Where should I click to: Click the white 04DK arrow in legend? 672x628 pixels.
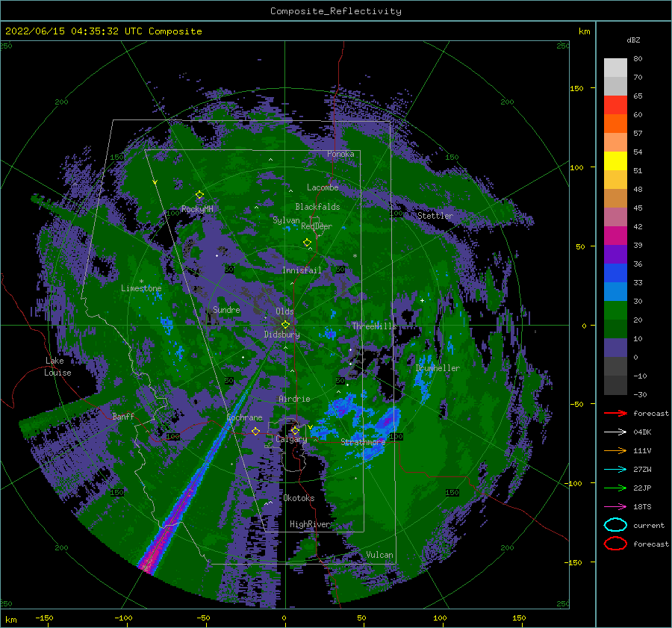[615, 432]
